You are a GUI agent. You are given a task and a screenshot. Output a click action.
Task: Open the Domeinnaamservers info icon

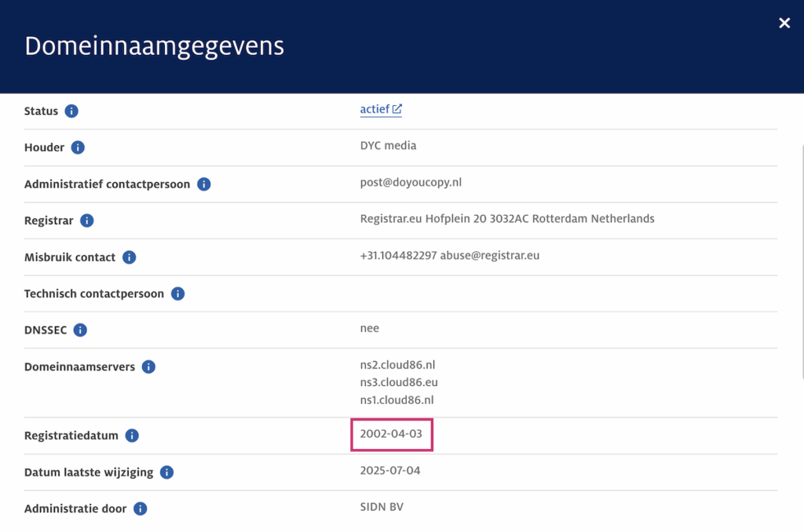click(x=148, y=367)
